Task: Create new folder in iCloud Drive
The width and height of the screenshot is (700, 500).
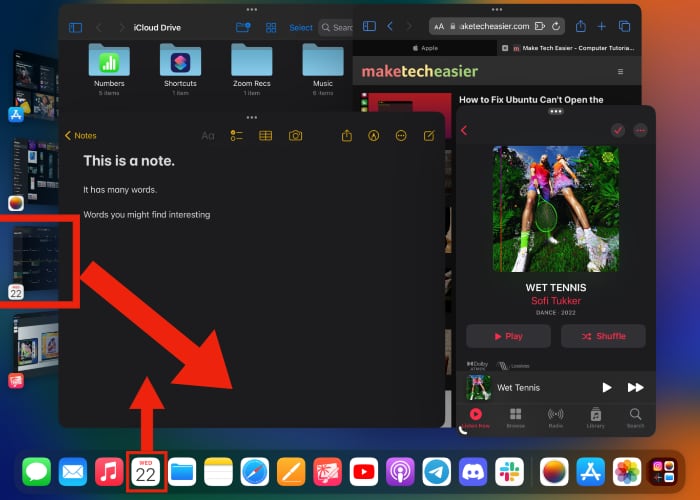Action: click(x=243, y=27)
